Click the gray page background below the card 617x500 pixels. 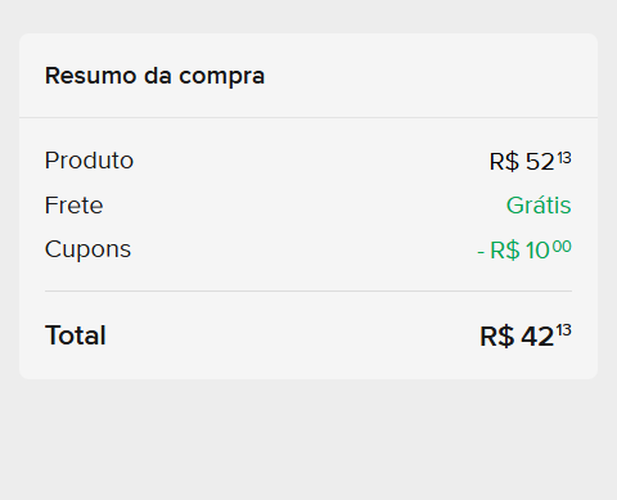pos(308,440)
